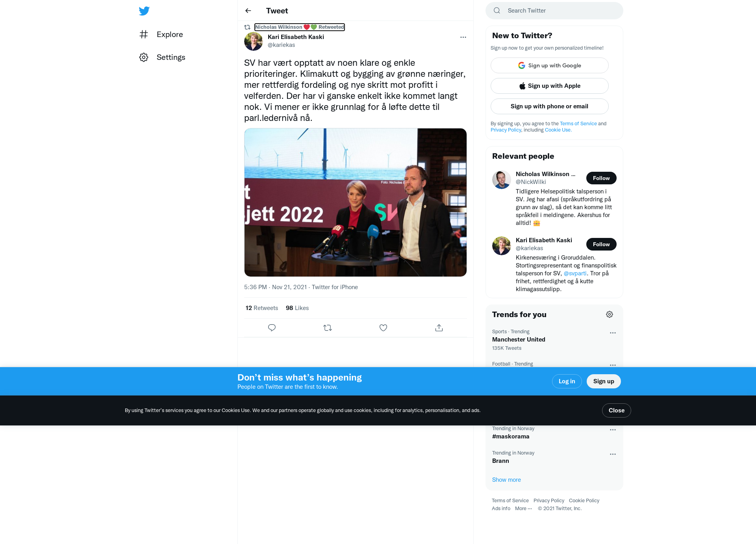Click the Search Twitter field
The height and width of the screenshot is (544, 756).
tap(554, 11)
